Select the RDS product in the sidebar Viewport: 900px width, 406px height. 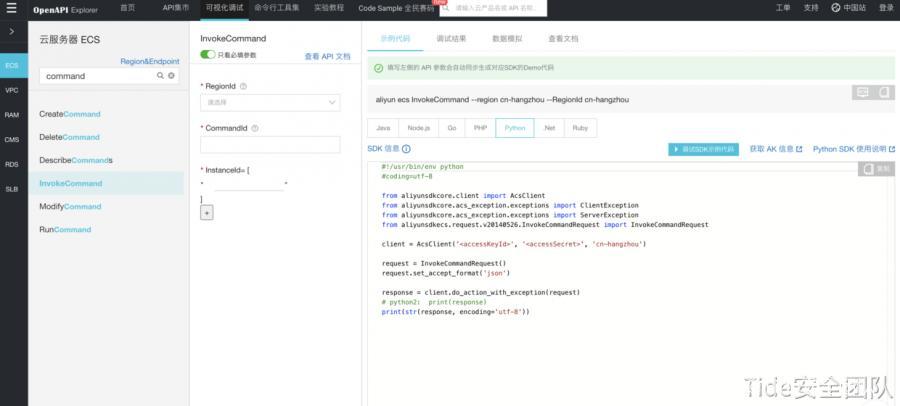tap(11, 164)
